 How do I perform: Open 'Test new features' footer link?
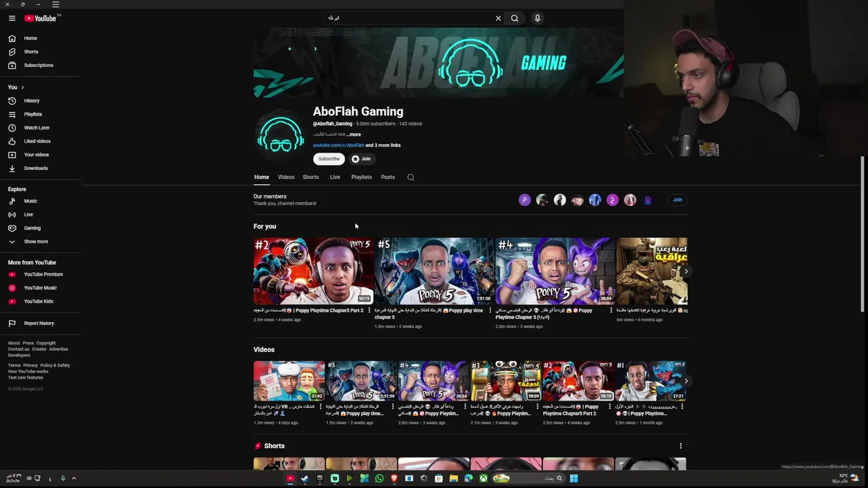point(26,378)
